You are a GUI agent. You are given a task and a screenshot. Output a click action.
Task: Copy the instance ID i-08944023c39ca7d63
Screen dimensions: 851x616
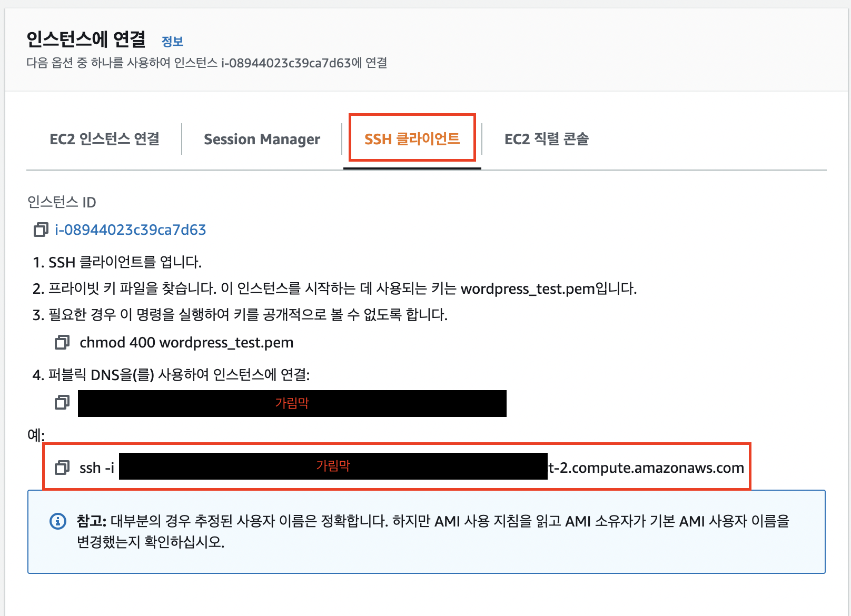pos(41,230)
